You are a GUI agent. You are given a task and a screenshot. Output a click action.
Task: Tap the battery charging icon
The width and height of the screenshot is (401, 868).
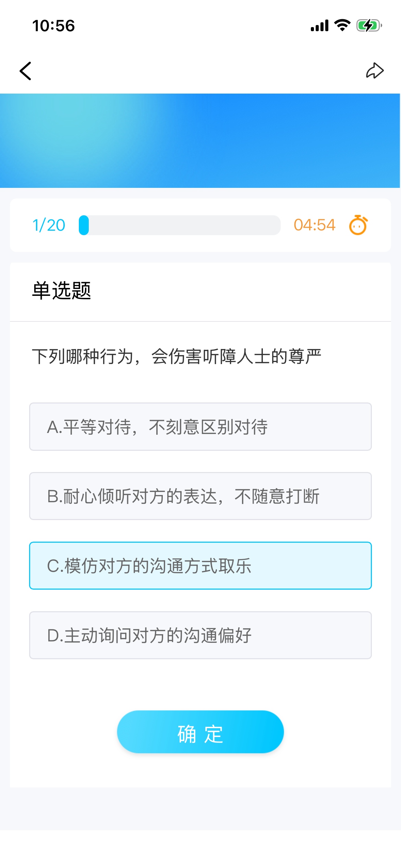(x=369, y=25)
